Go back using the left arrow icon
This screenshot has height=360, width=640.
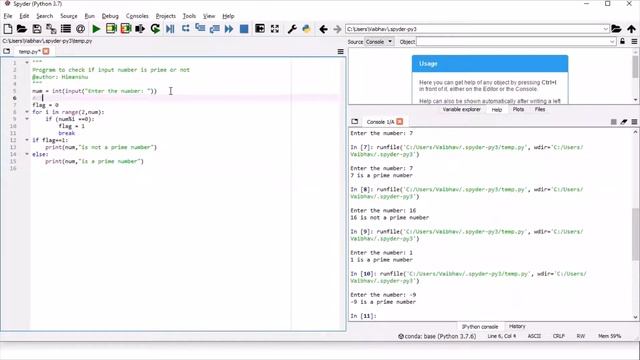(323, 29)
